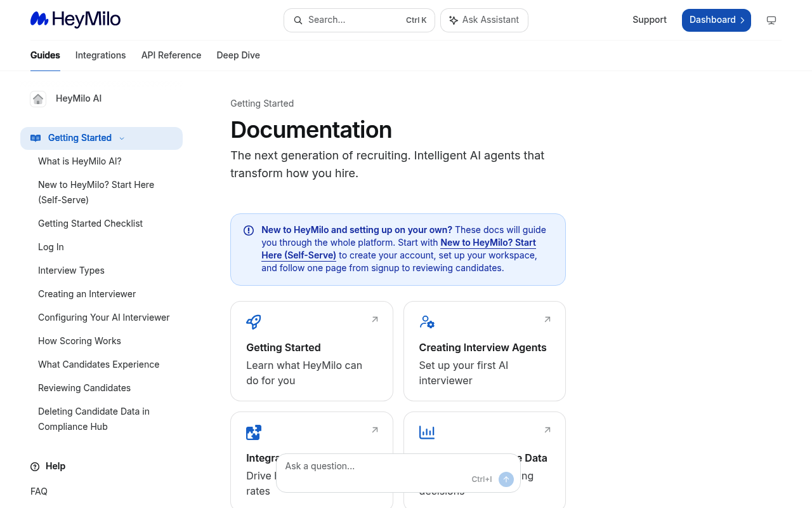Click the home icon beside HeyMilo AI

click(x=38, y=99)
